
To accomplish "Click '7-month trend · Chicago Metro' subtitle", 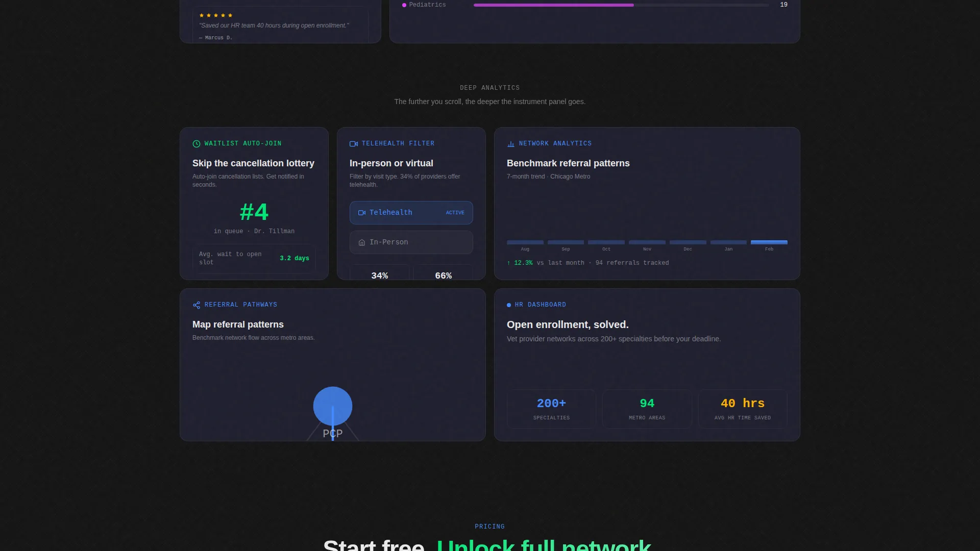I will click(548, 177).
